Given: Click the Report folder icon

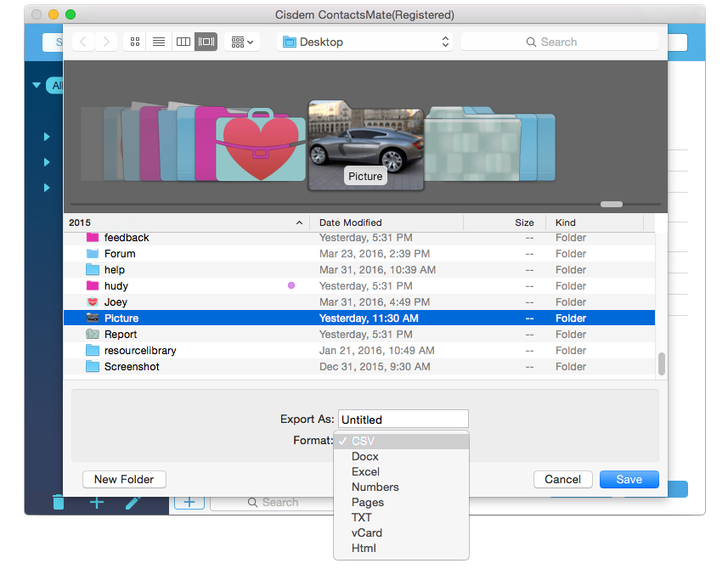Looking at the screenshot, I should (93, 334).
